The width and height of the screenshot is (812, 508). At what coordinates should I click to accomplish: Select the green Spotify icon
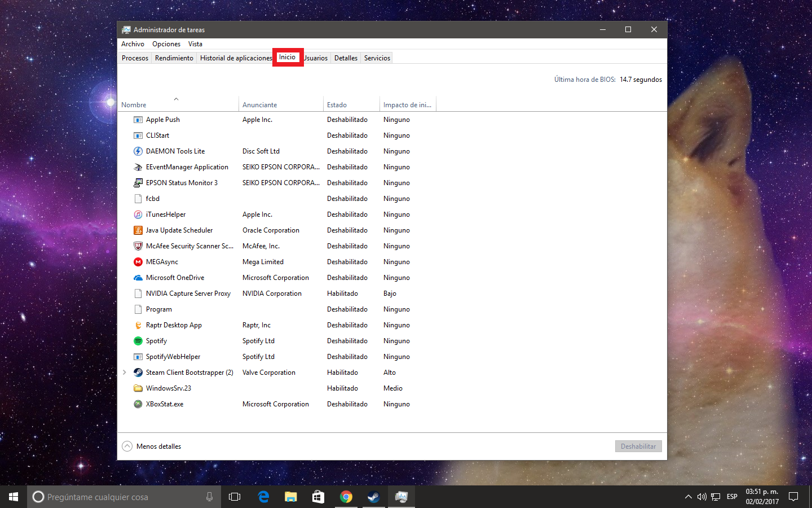(138, 341)
